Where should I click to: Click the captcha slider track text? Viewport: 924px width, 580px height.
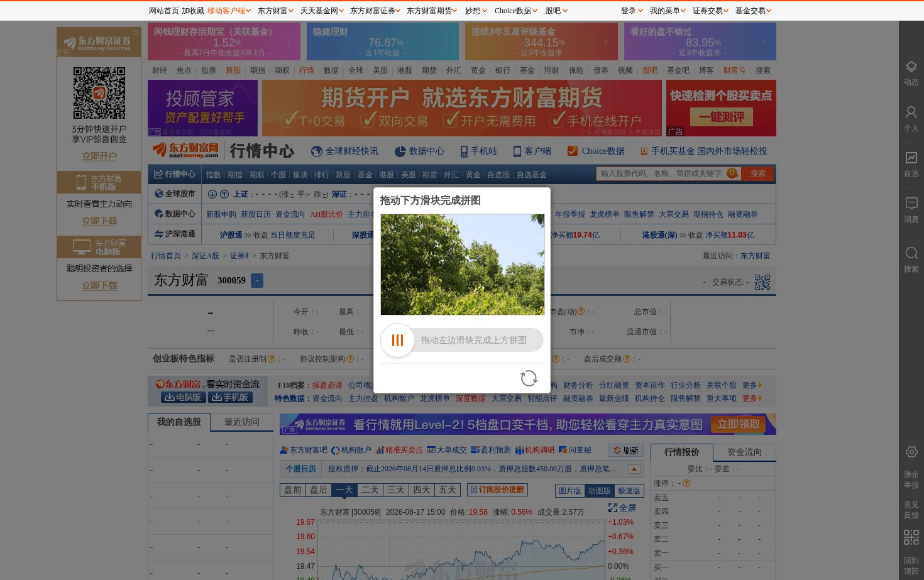click(x=474, y=340)
